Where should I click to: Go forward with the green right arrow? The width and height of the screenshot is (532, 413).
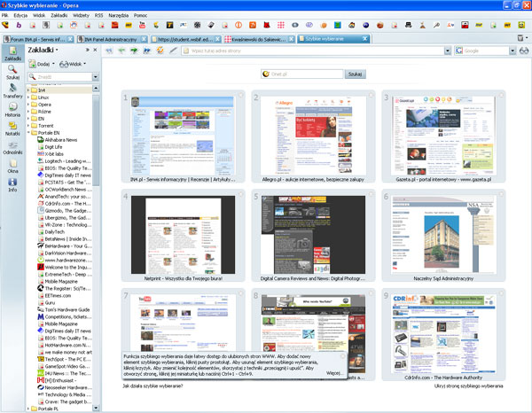point(135,51)
